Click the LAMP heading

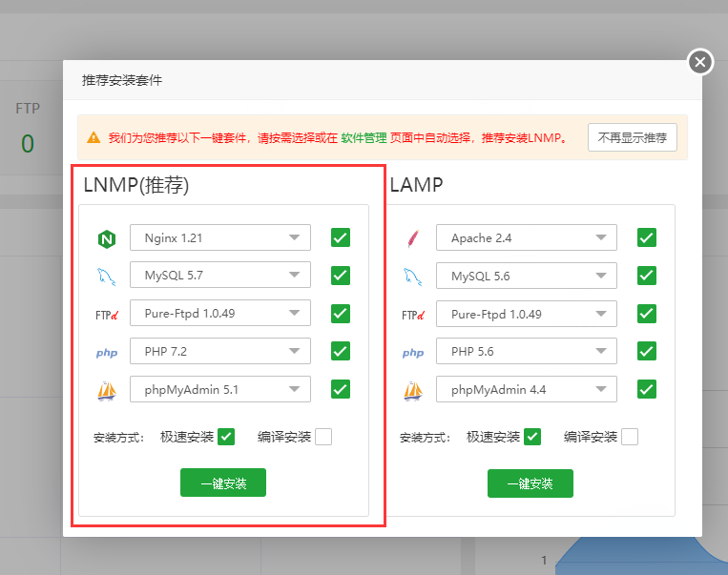tap(416, 185)
